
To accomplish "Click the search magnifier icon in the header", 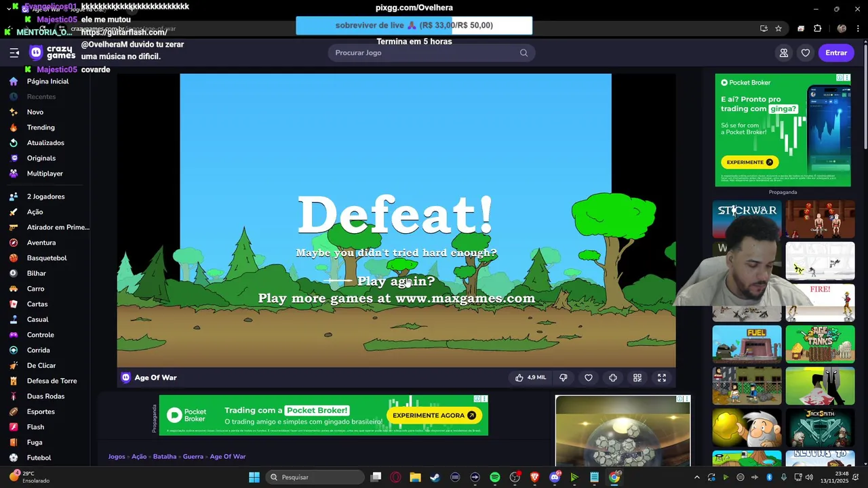I will [x=524, y=53].
